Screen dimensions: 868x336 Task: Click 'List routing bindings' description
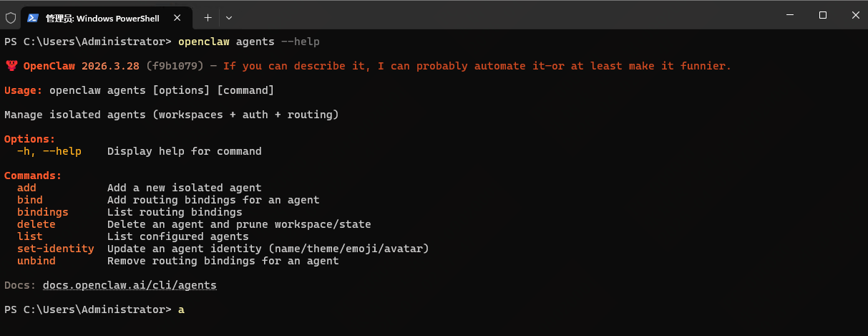(x=175, y=212)
